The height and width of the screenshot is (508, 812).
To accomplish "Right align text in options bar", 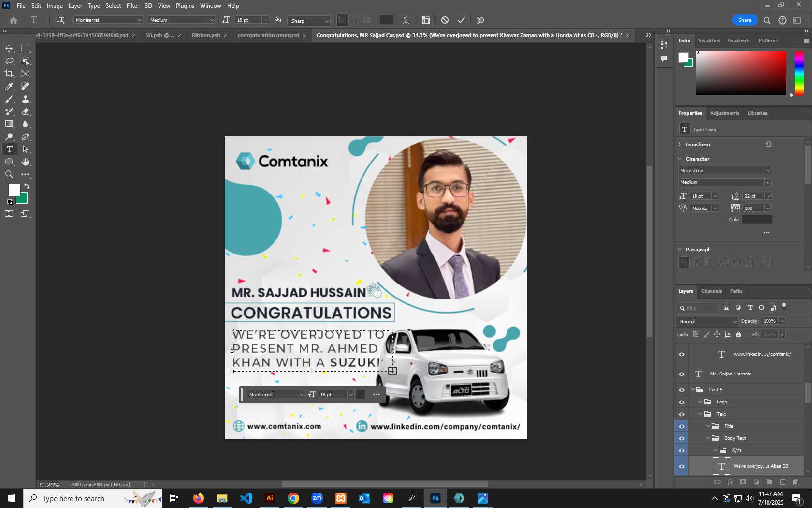I will tap(368, 20).
